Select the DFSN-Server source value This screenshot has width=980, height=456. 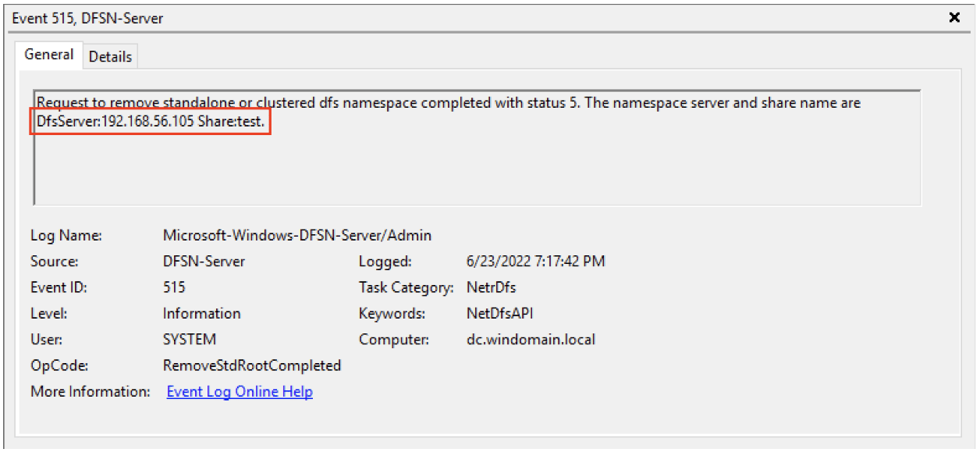click(x=204, y=262)
